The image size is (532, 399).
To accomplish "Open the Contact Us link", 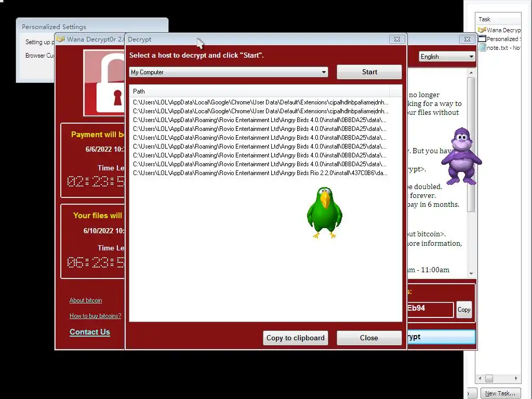I will [x=89, y=332].
